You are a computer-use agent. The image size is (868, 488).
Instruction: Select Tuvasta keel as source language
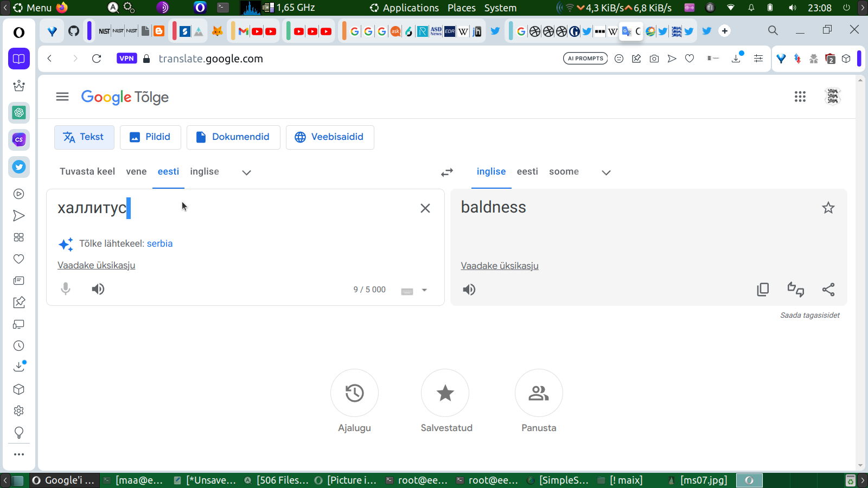point(87,171)
